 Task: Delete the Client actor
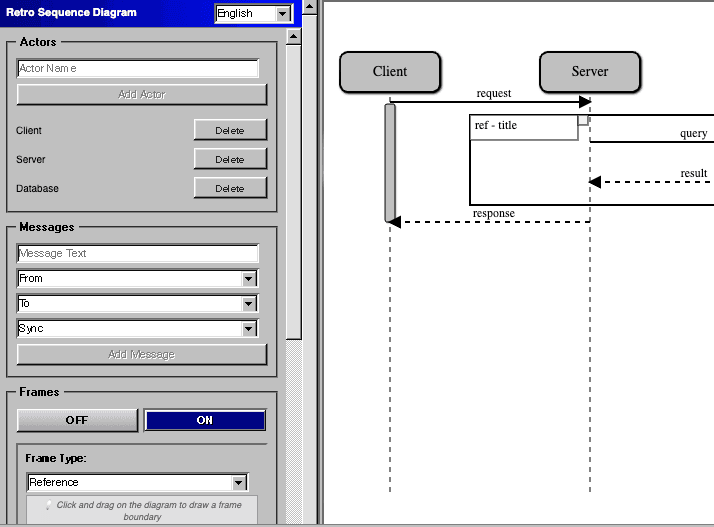pos(230,130)
